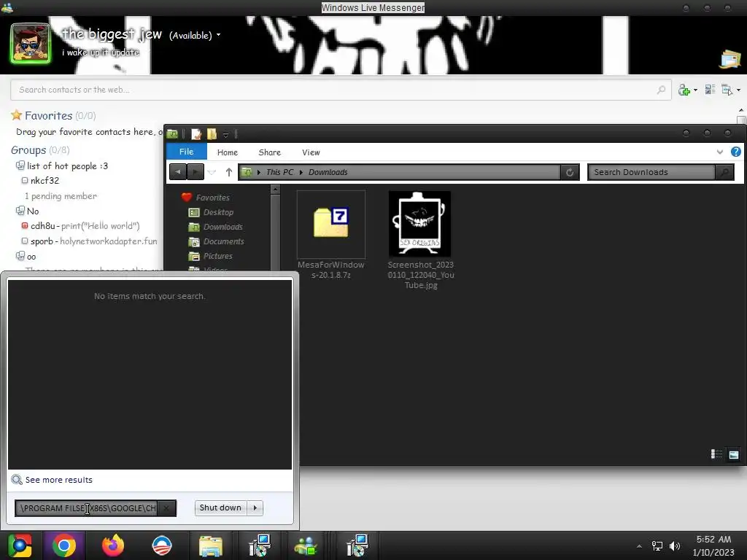The width and height of the screenshot is (747, 560).
Task: Switch Explorer to details view
Action: [x=716, y=454]
